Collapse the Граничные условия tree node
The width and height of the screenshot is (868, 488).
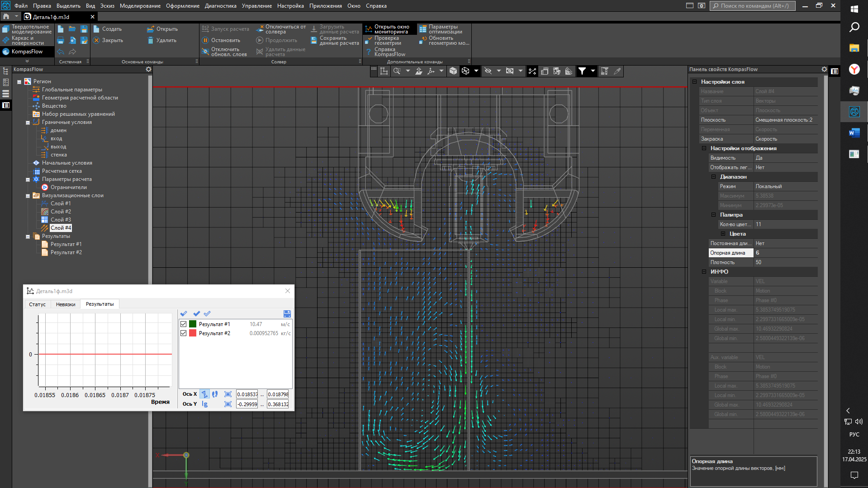[28, 123]
